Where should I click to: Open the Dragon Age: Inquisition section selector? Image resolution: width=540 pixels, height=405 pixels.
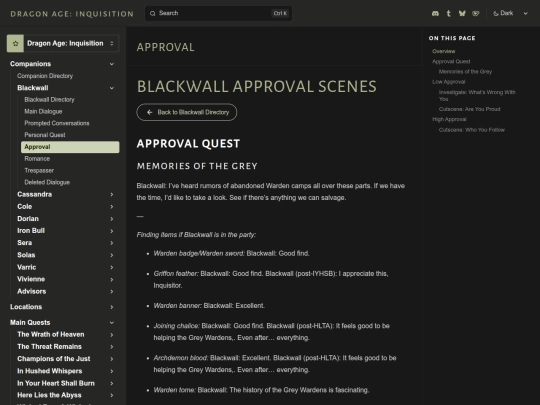tap(63, 43)
